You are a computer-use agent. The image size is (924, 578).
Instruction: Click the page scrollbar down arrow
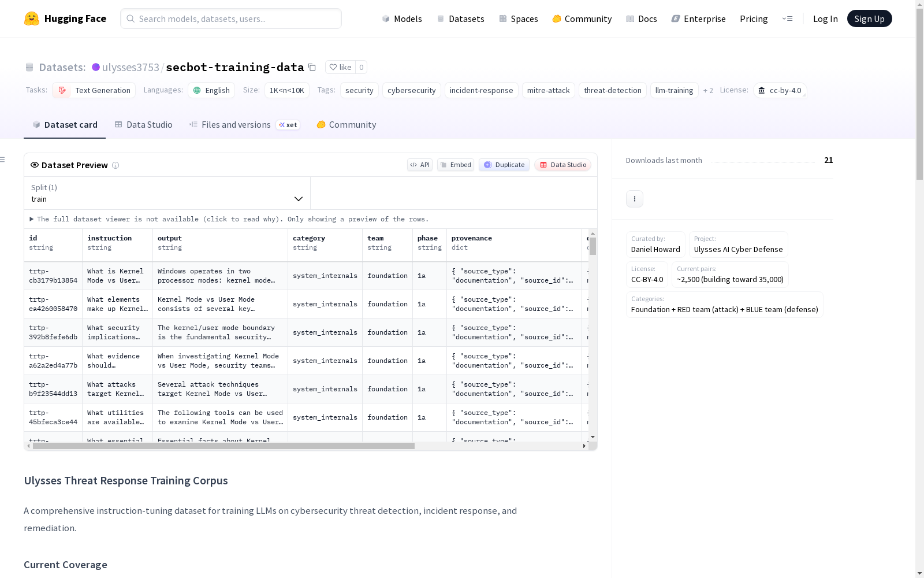point(919,573)
